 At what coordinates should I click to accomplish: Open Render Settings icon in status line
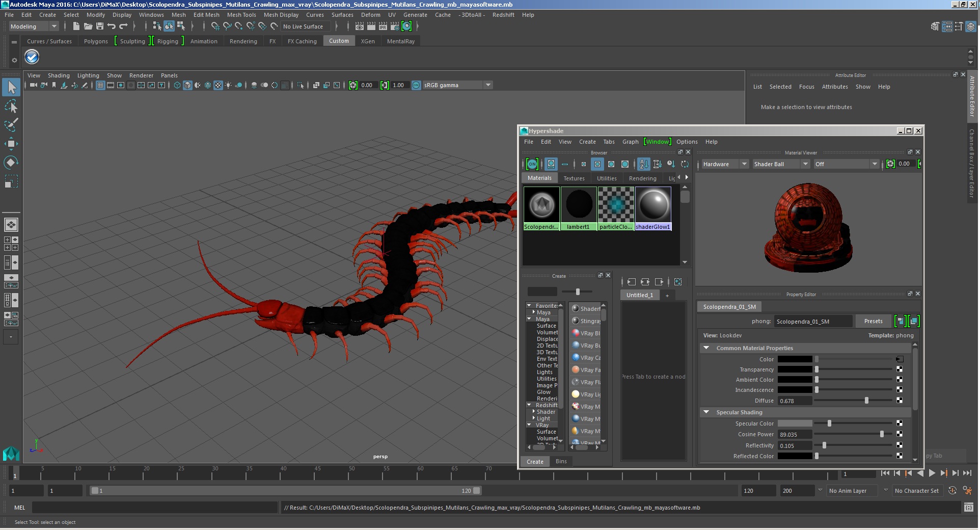click(x=395, y=26)
